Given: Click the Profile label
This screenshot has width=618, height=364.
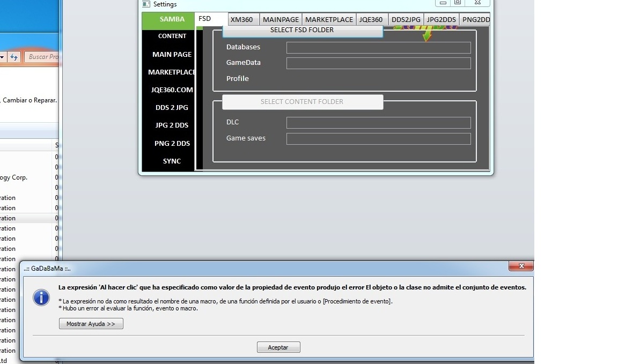Looking at the screenshot, I should point(237,78).
